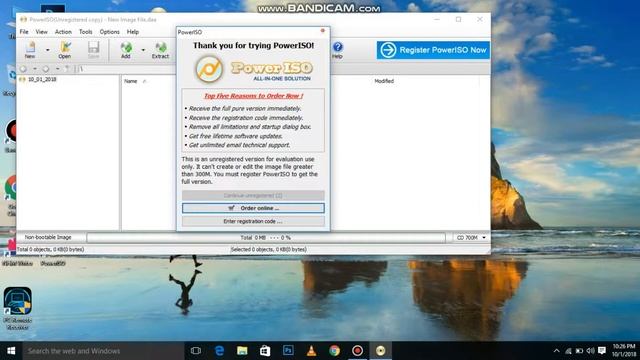Viewport: 640px width, 360px height.
Task: Click the Selected 0 objects status text
Action: point(269,249)
